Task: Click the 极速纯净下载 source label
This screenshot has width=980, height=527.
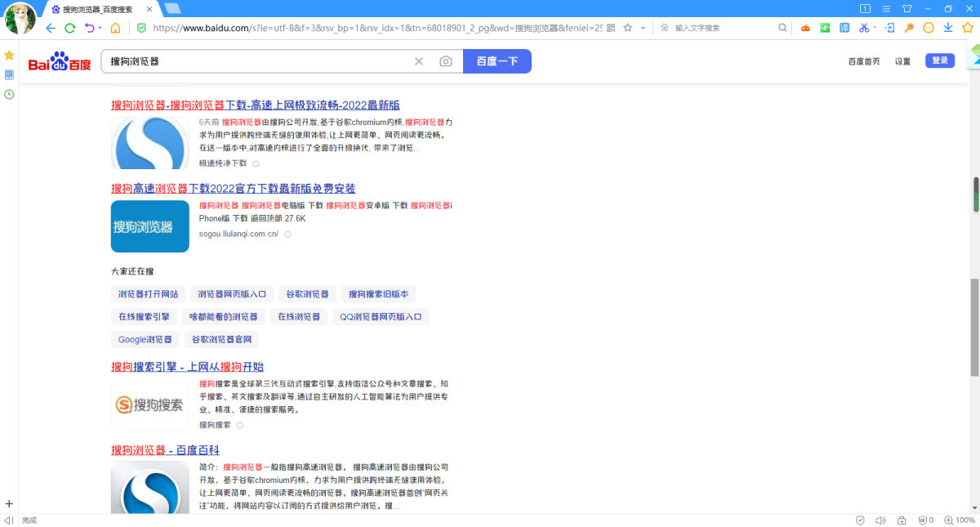Action: [223, 163]
